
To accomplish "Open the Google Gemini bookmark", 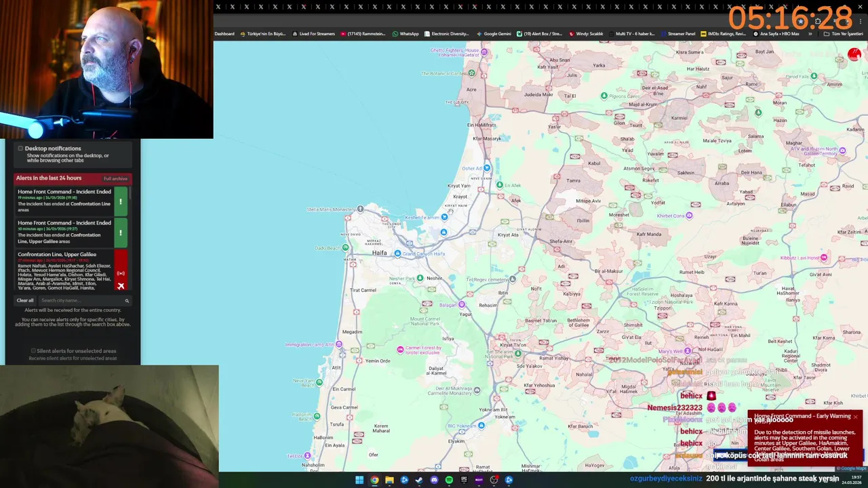I will pyautogui.click(x=494, y=34).
